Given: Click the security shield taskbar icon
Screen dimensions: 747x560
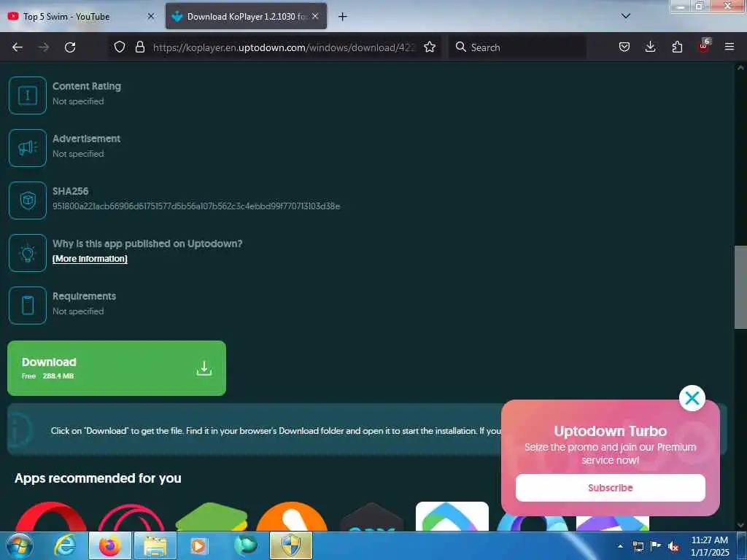Looking at the screenshot, I should click(291, 545).
